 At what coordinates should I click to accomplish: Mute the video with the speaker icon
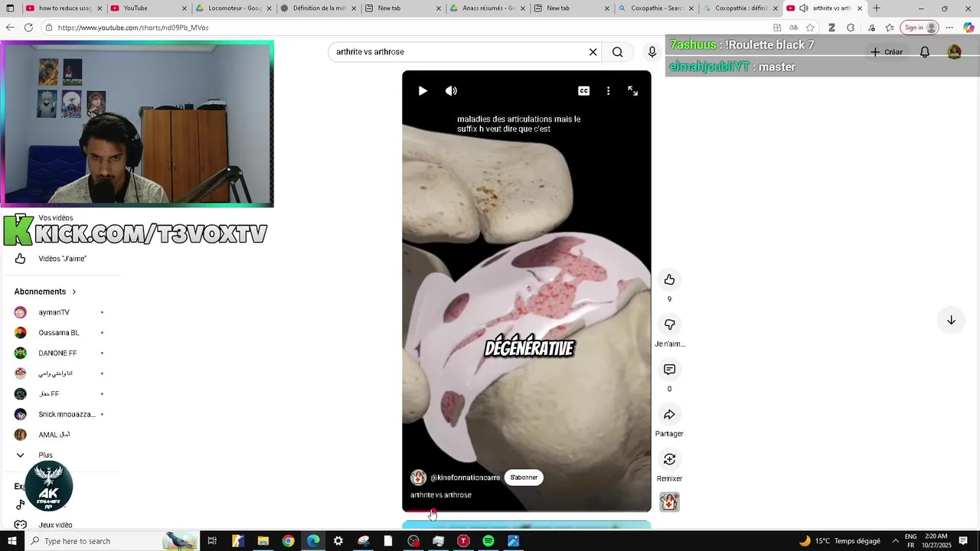click(x=451, y=90)
